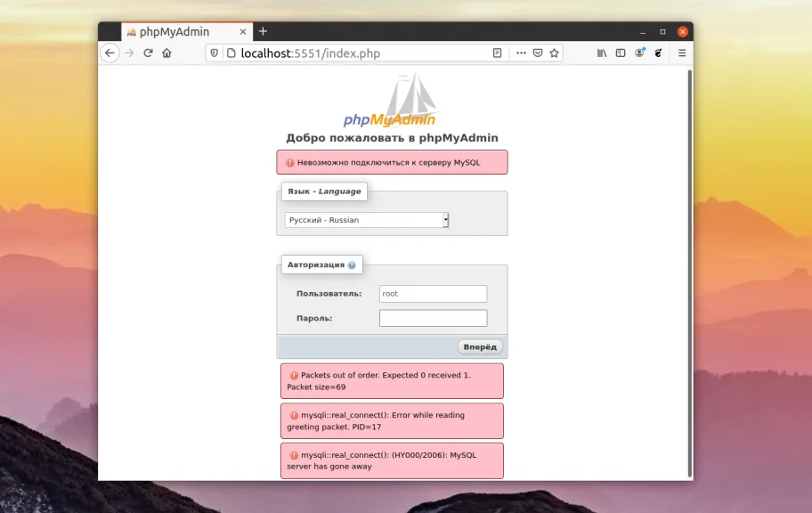
Task: Maximize the Firefox window
Action: [x=662, y=31]
